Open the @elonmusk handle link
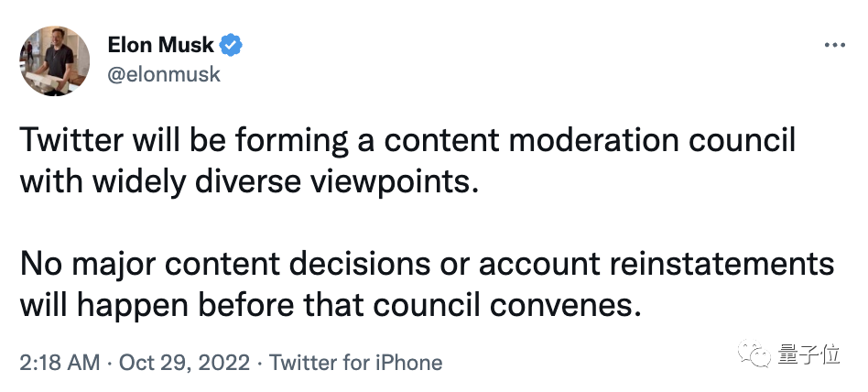Viewport: 868px width, 392px height. coord(164,74)
